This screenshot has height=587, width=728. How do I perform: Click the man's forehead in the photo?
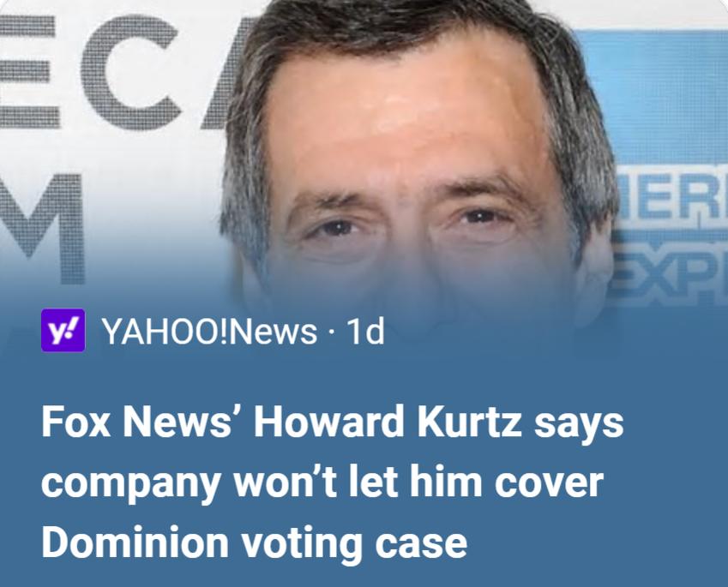[404, 116]
